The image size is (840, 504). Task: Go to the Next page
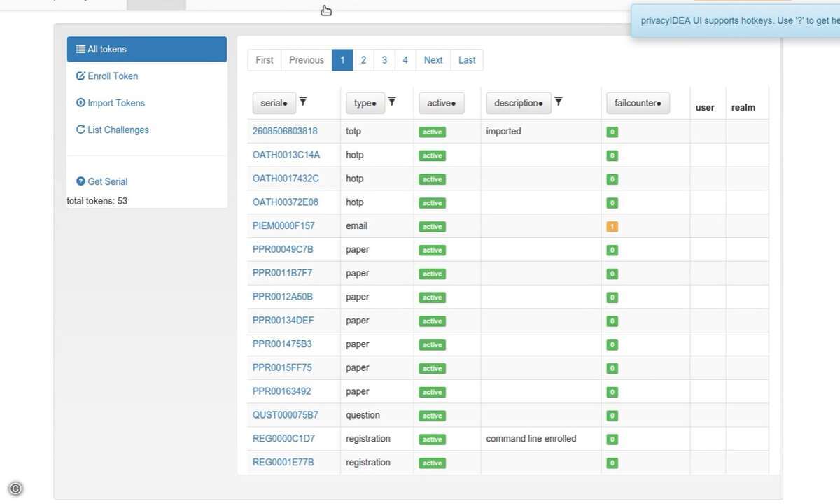point(433,60)
